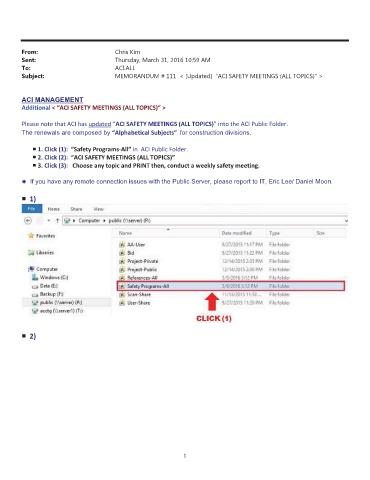370x480 pixels.
Task: Click the address bar path field
Action: 202,220
